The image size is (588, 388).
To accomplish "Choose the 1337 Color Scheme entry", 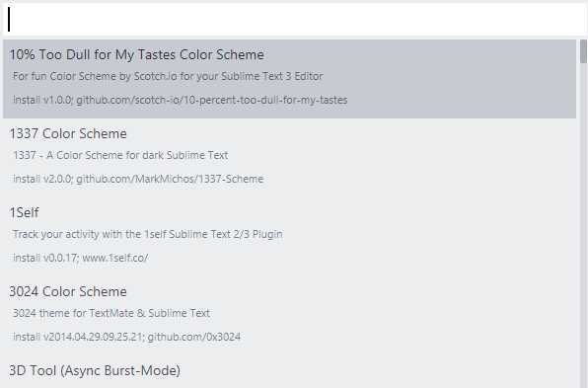I will click(x=289, y=158).
